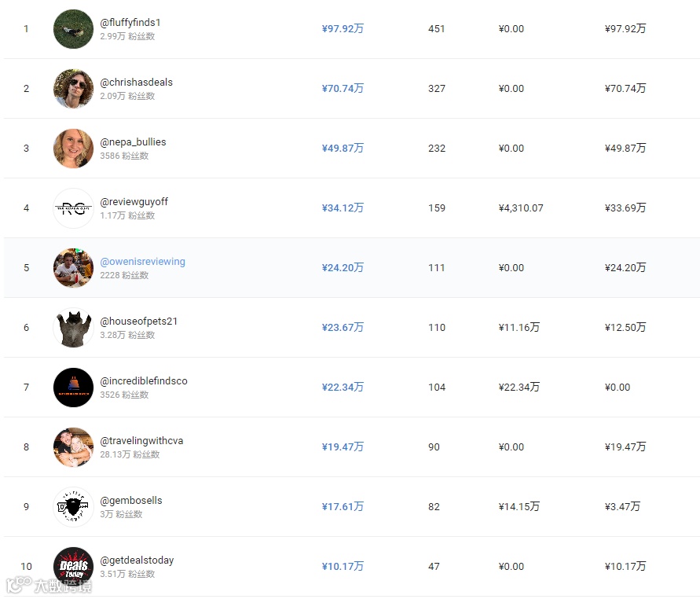700x599 pixels.
Task: Click the RG logo of @reviewguyoff
Action: (x=73, y=208)
